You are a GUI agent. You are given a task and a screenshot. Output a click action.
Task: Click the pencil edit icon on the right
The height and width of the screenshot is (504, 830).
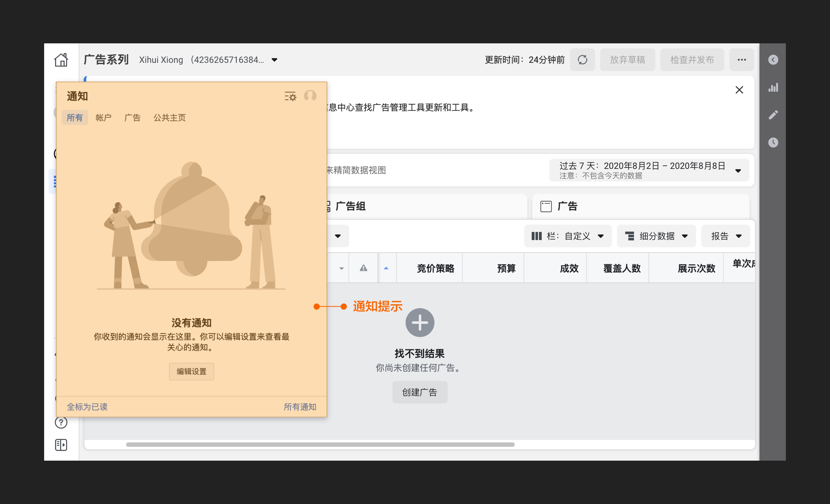(773, 115)
